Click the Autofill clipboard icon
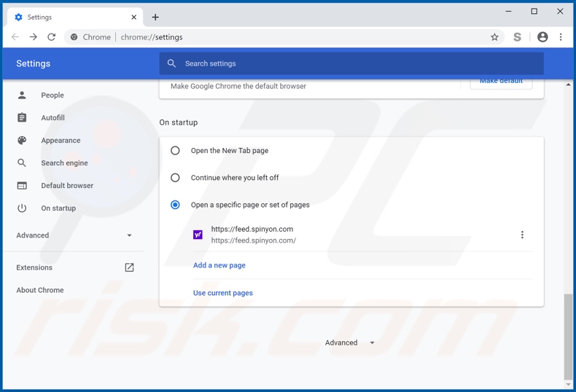 pyautogui.click(x=22, y=117)
